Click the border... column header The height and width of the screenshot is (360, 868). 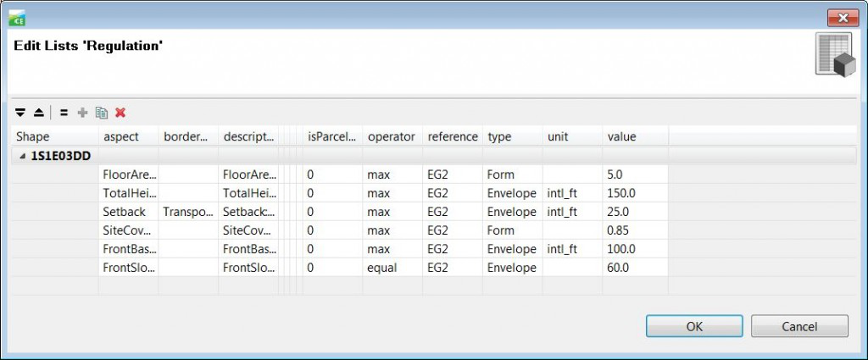pos(188,136)
